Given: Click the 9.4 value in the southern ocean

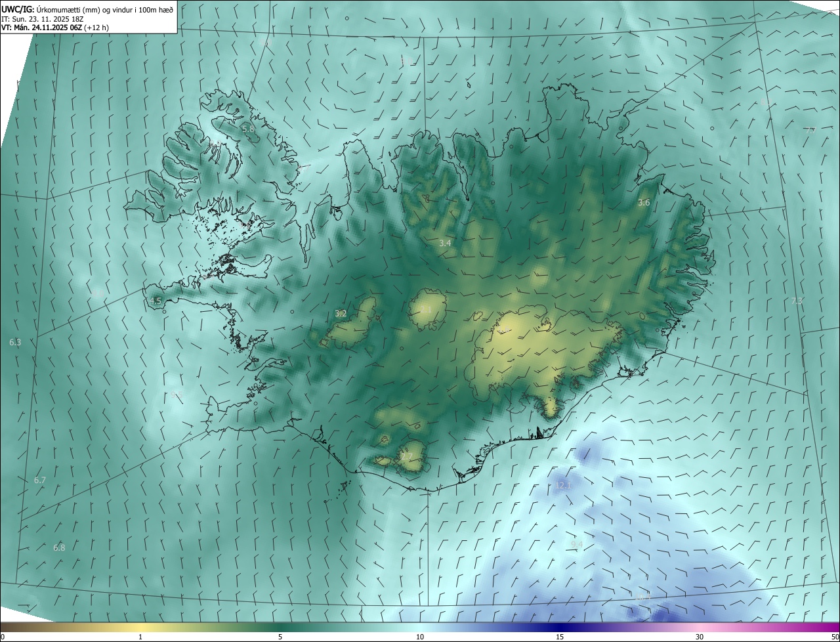Looking at the screenshot, I should pos(577,544).
